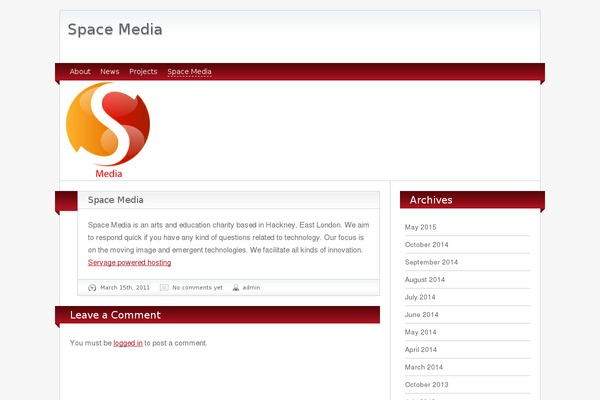View posts by admin
The width and height of the screenshot is (600, 400).
(x=251, y=287)
